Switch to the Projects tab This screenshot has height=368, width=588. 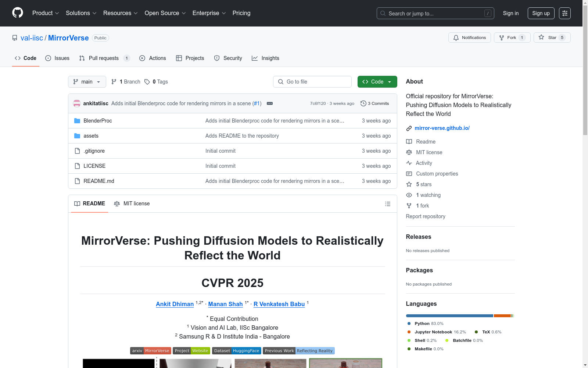(190, 58)
